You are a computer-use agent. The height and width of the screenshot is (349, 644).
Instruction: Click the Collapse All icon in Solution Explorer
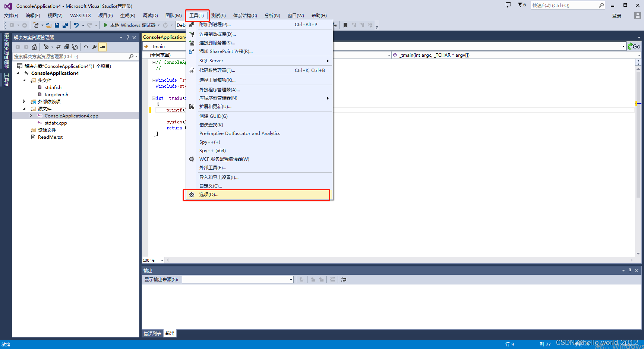67,47
